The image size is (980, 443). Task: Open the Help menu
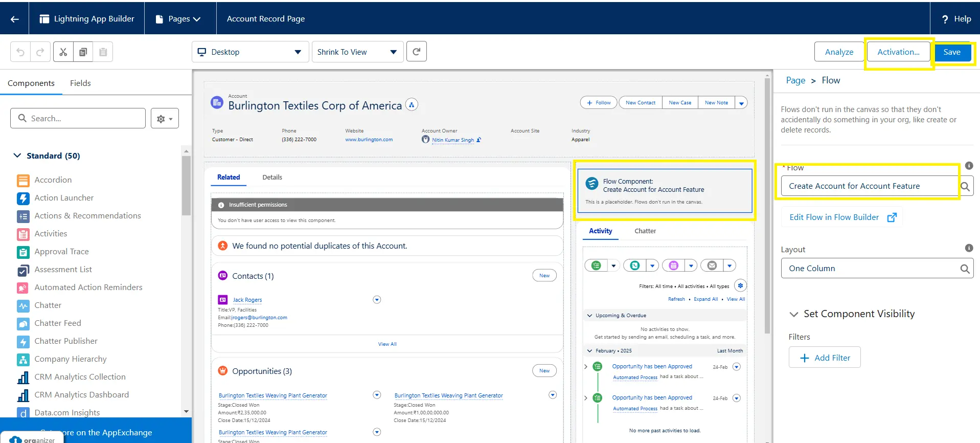pyautogui.click(x=956, y=19)
